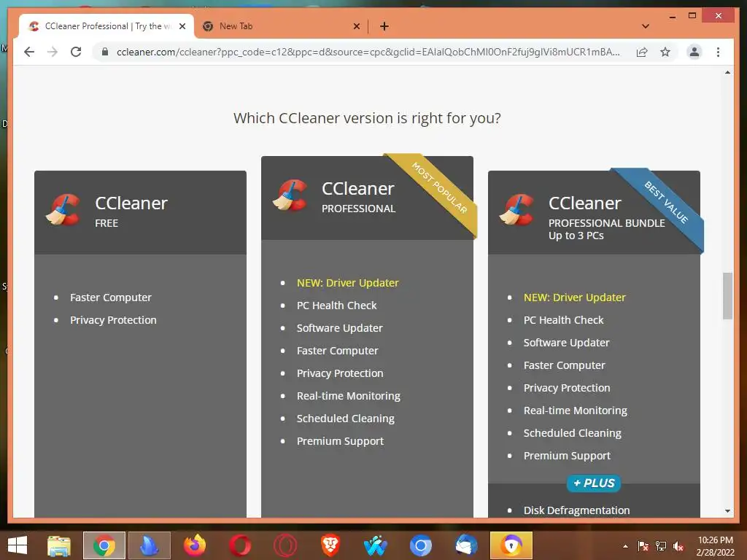
Task: Close the New Tab tab
Action: tap(356, 26)
